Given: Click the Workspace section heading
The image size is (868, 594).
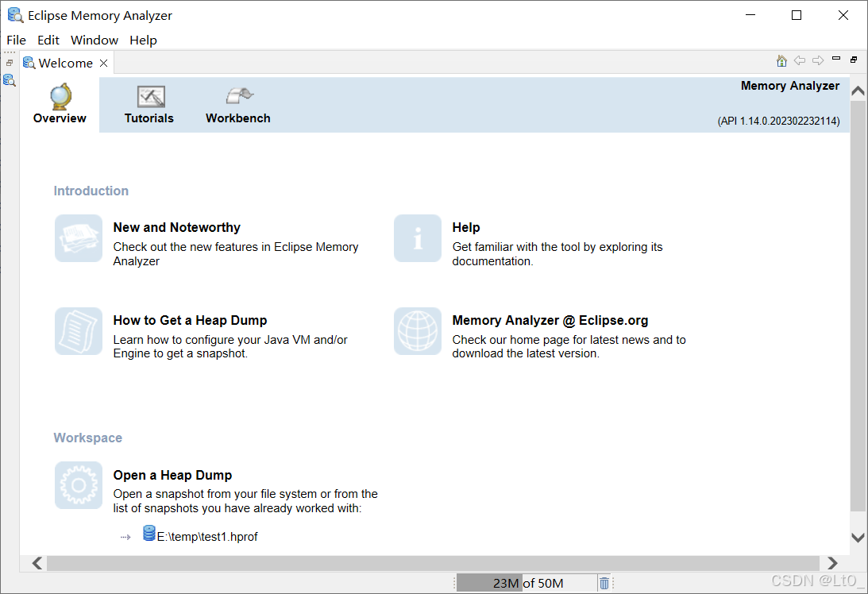Looking at the screenshot, I should [x=88, y=438].
